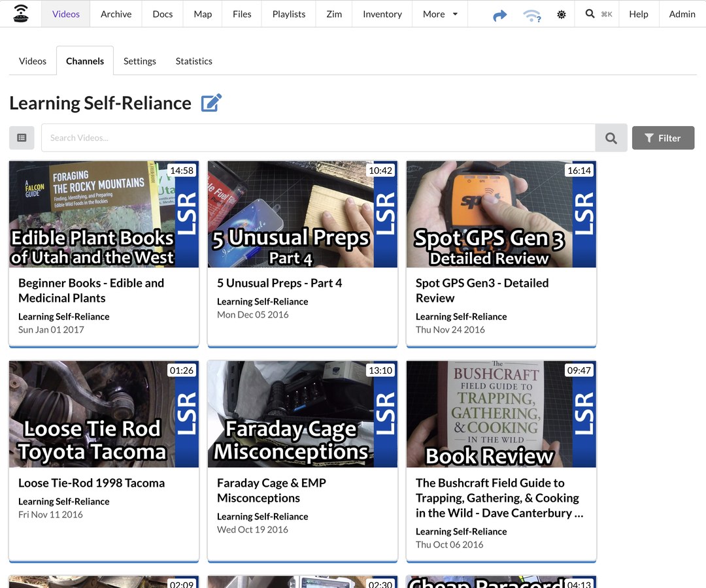
Task: Click channel name under Beginner Books card
Action: tap(63, 317)
